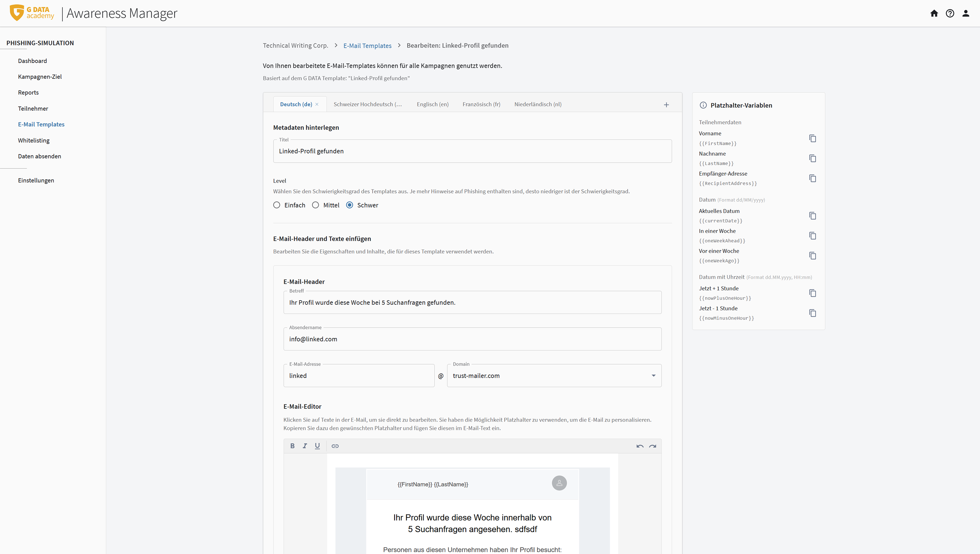Open Einstellungen in the sidebar
The image size is (980, 554).
[x=36, y=180]
